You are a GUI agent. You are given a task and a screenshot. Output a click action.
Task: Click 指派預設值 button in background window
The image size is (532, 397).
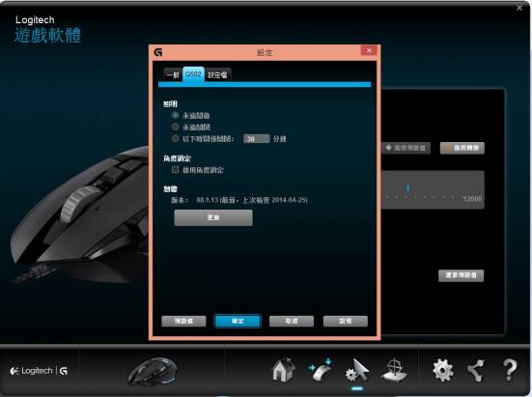[x=406, y=148]
